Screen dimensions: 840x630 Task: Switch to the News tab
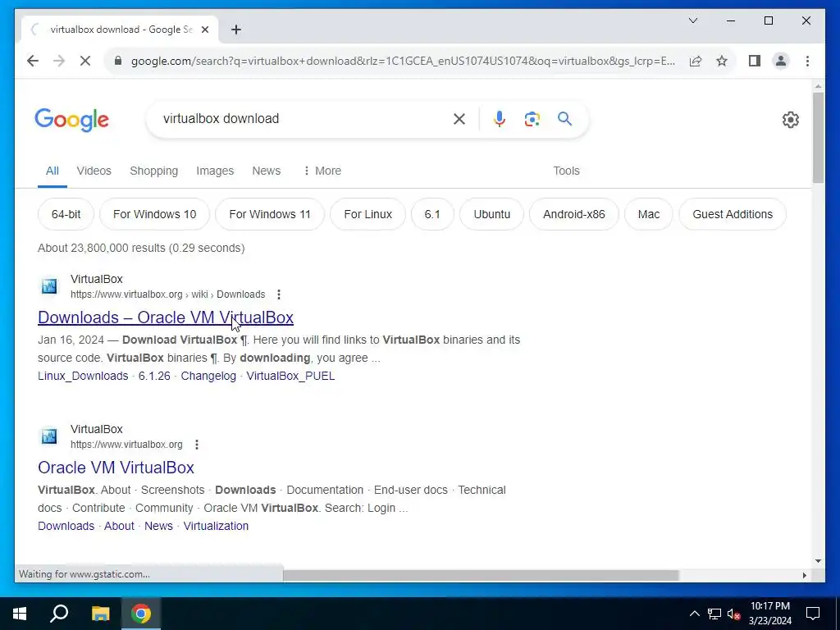[x=267, y=171]
